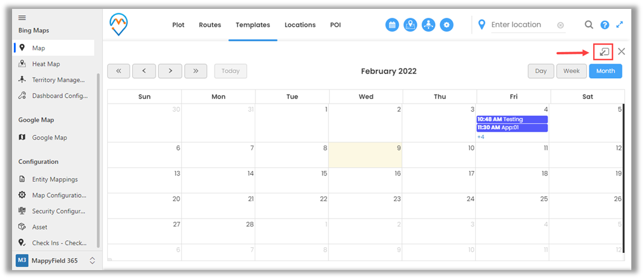Click the calendar's vertical scrollbar
The width and height of the screenshot is (644, 279).
[624, 178]
